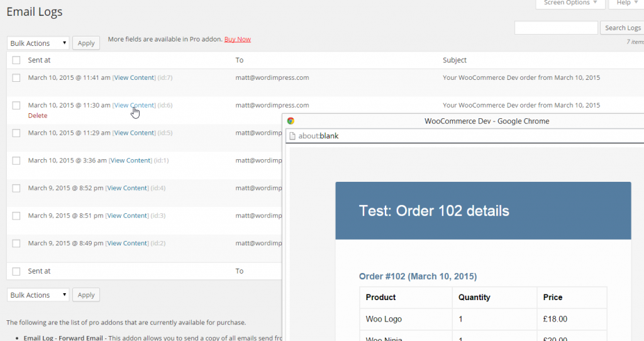Open the Buy Now link
The image size is (644, 341).
[x=237, y=39]
